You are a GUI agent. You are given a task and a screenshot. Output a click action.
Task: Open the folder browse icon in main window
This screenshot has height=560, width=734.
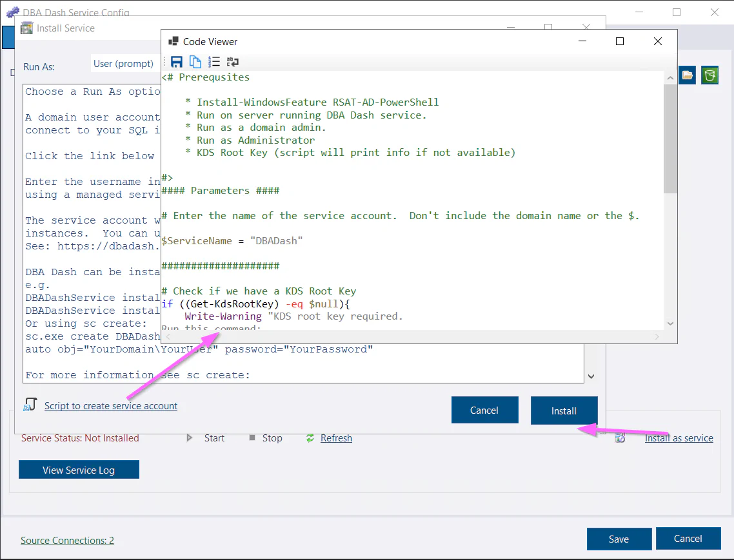pyautogui.click(x=687, y=75)
